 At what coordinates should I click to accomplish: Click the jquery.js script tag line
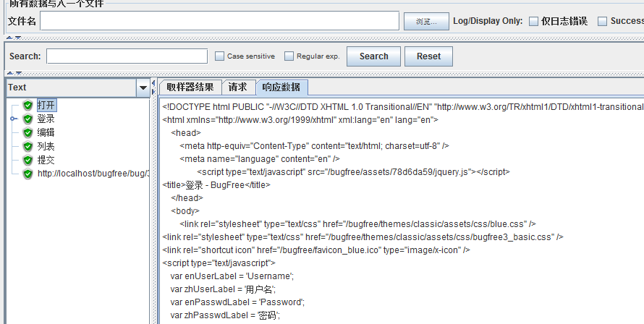(353, 172)
